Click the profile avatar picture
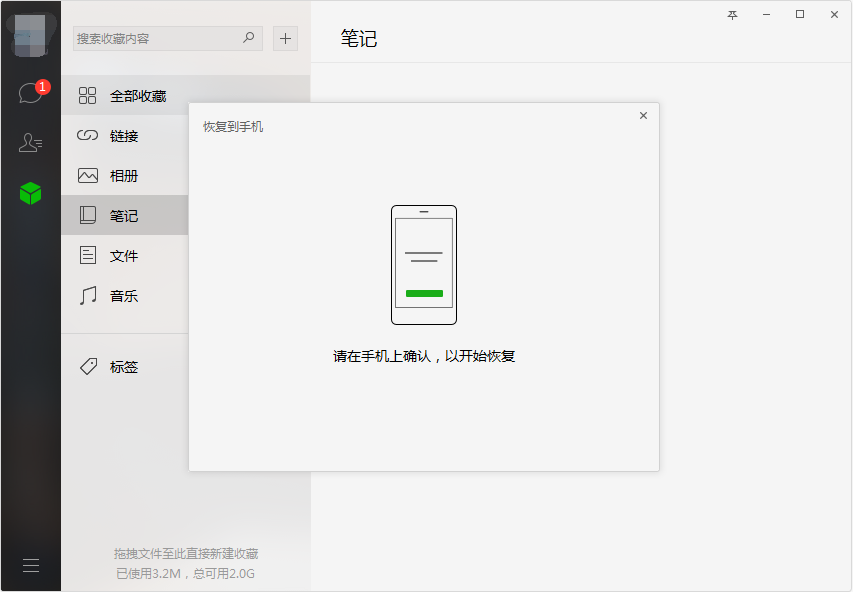The width and height of the screenshot is (853, 592). point(30,35)
